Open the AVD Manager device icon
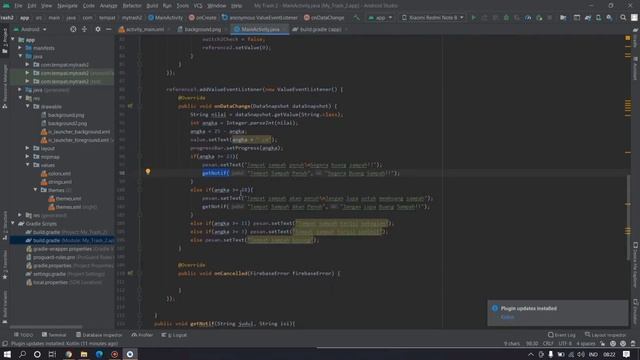The width and height of the screenshot is (640, 360). click(598, 18)
